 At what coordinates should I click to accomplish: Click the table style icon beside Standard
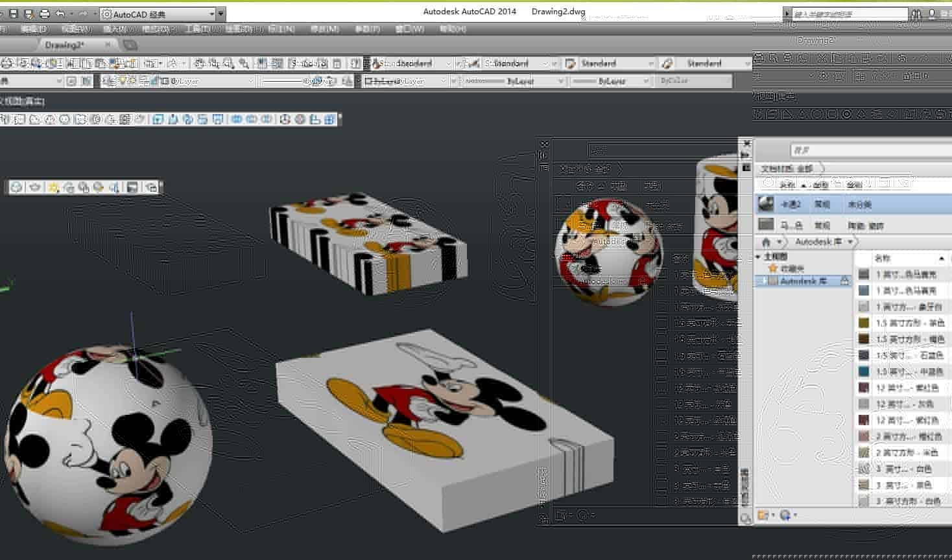pos(570,63)
